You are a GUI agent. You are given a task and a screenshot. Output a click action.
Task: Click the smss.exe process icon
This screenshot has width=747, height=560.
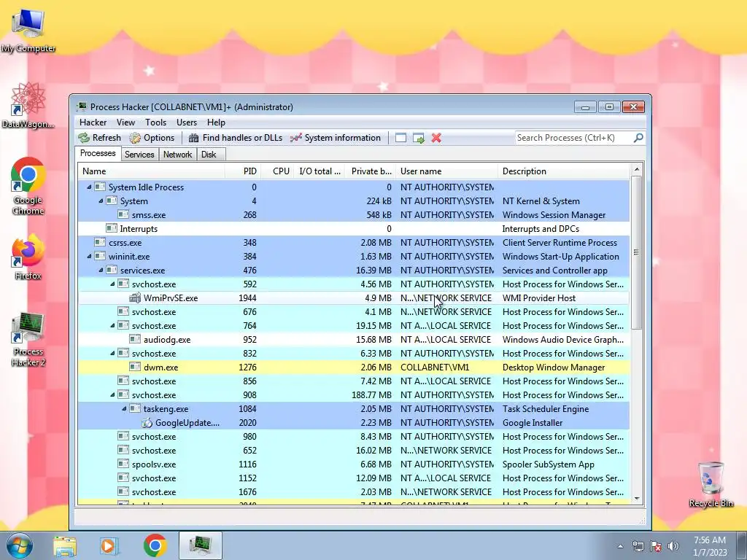(123, 214)
